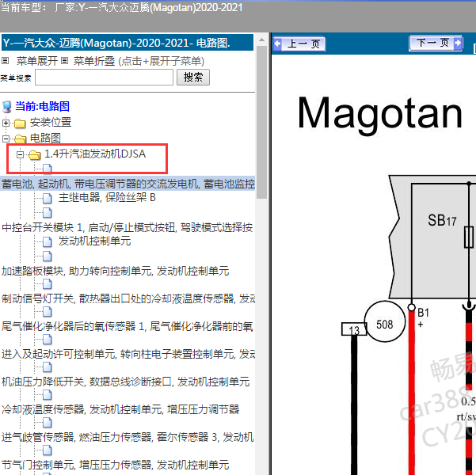
Task: Select 电路图 tree item
Action: coord(45,138)
